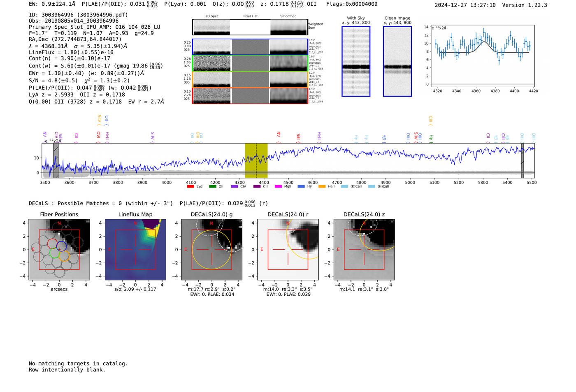Click the red fiber circle in Fiber Positions

(53, 244)
